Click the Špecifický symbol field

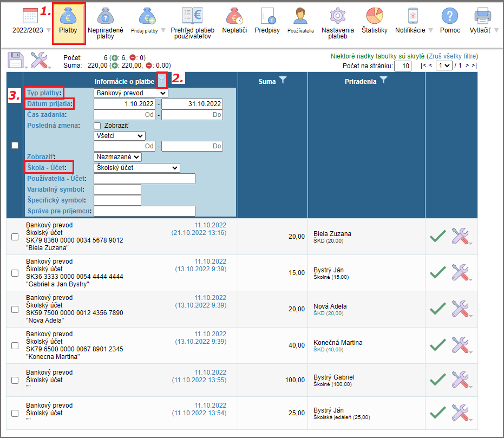pos(117,200)
